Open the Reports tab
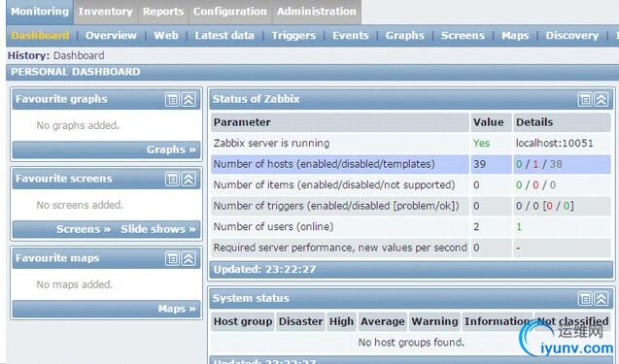This screenshot has width=619, height=364. click(x=163, y=12)
